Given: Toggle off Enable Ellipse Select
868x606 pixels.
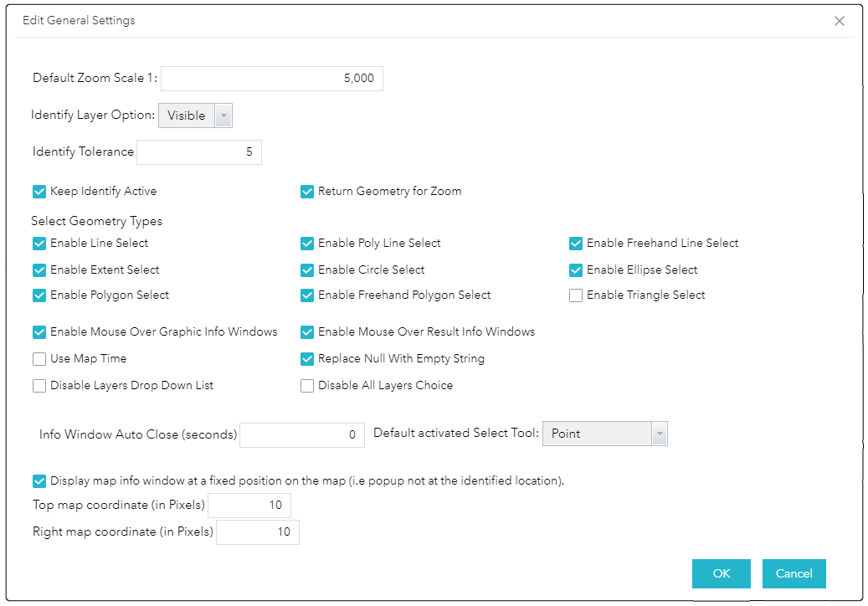Looking at the screenshot, I should pyautogui.click(x=576, y=270).
